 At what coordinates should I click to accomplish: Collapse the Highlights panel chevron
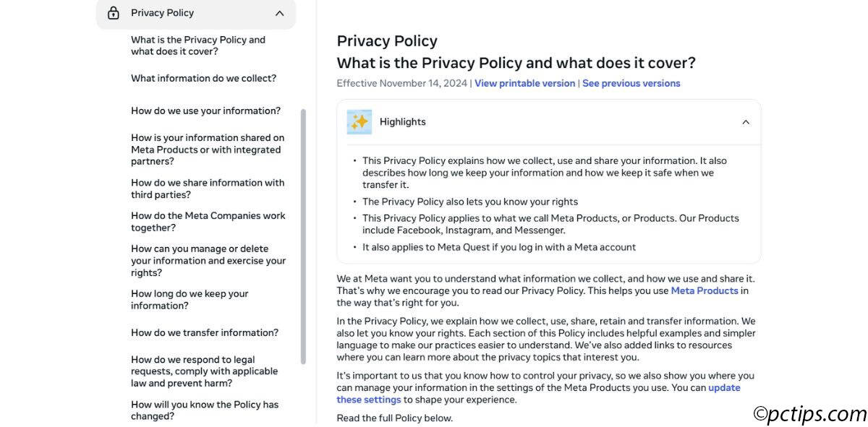click(x=746, y=122)
